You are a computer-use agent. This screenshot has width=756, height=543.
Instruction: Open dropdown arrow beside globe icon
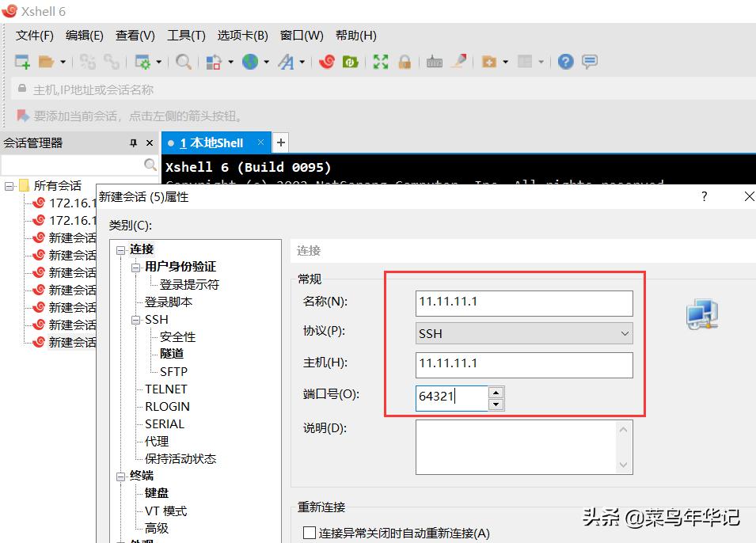266,62
